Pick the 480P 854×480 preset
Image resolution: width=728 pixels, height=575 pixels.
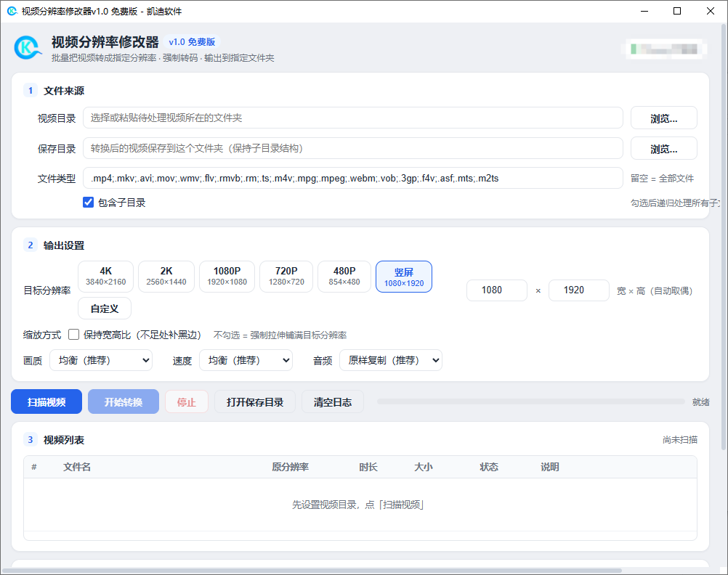[344, 277]
